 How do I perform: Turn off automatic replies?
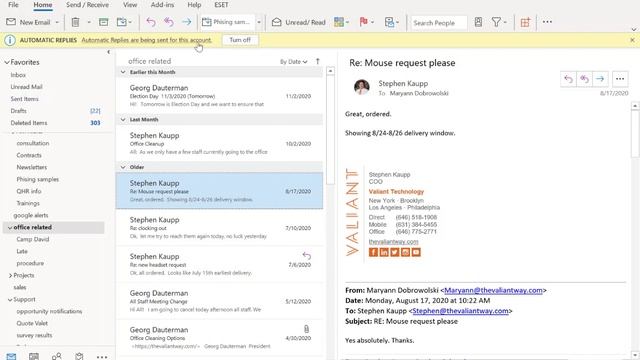point(240,40)
